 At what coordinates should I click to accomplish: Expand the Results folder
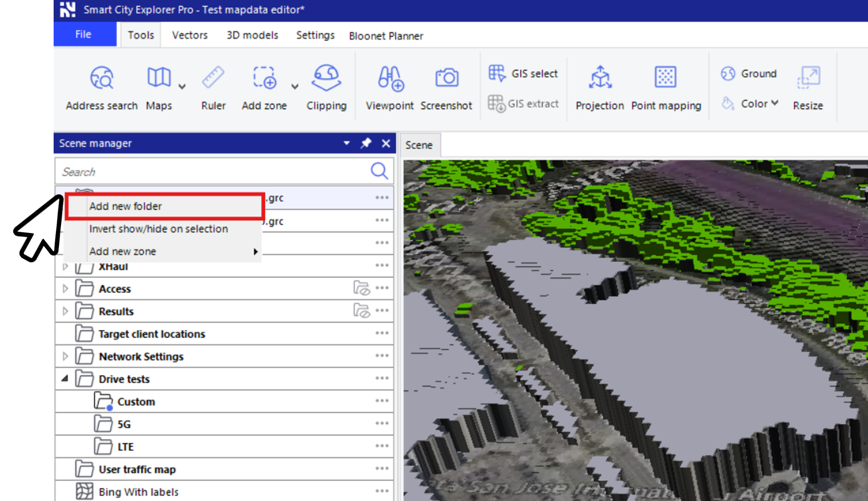point(65,311)
